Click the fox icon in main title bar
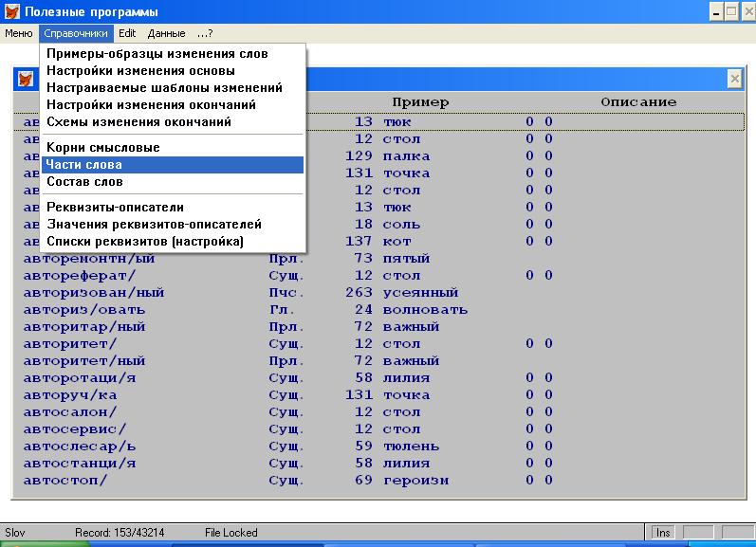Image resolution: width=756 pixels, height=547 pixels. (x=11, y=11)
